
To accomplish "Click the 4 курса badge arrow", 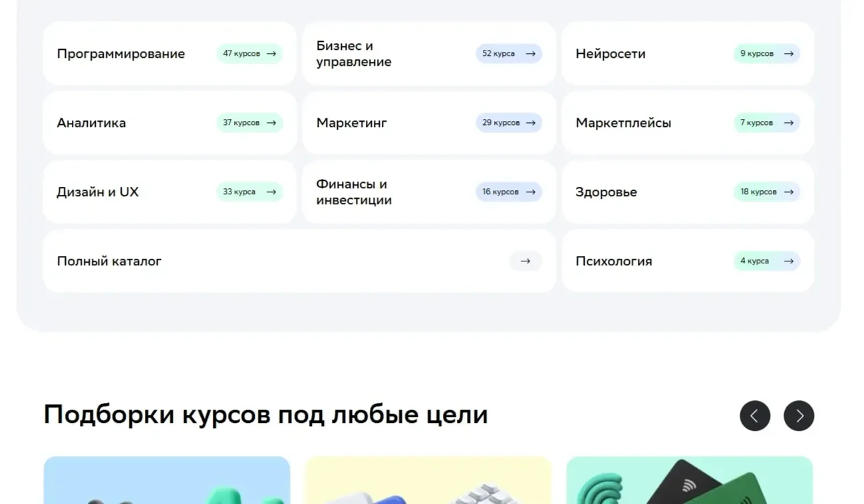I will (789, 261).
